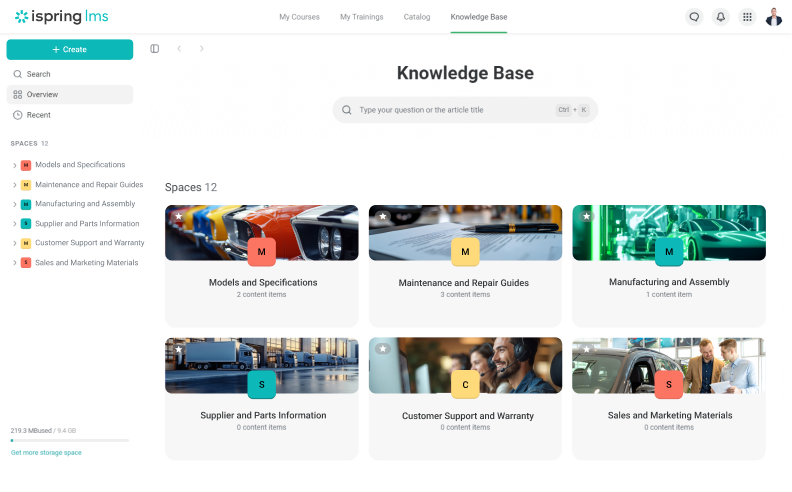Image resolution: width=792 pixels, height=492 pixels.
Task: Open the call center agents thumbnail
Action: 465,366
